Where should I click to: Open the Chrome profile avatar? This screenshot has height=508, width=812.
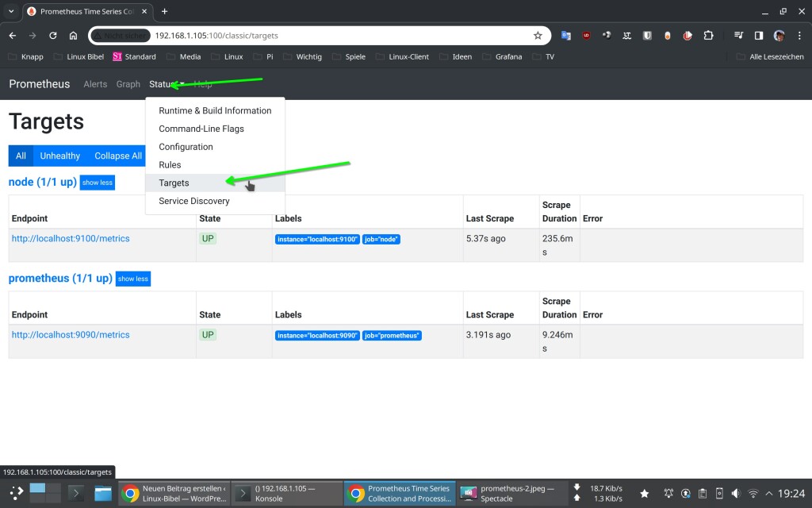779,36
